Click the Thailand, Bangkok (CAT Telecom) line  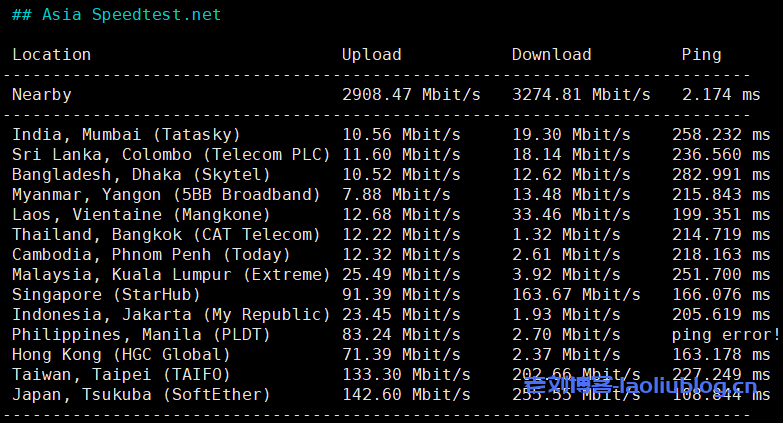pos(166,235)
